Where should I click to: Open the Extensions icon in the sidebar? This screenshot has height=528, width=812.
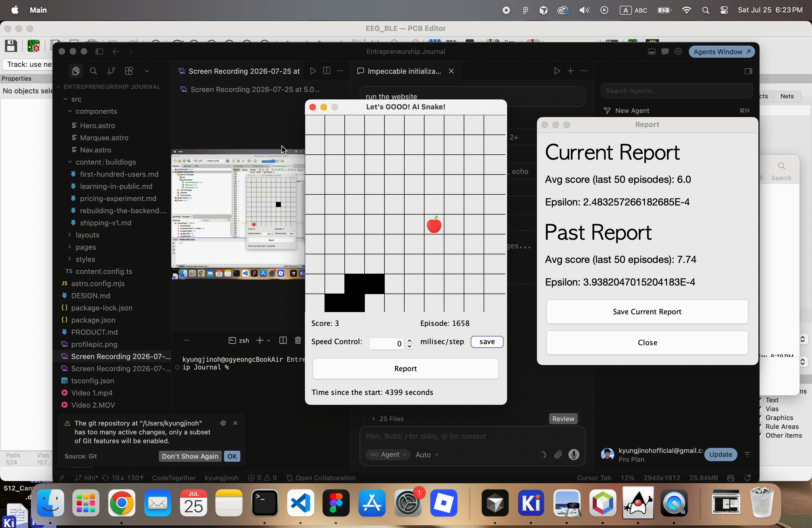(x=129, y=71)
